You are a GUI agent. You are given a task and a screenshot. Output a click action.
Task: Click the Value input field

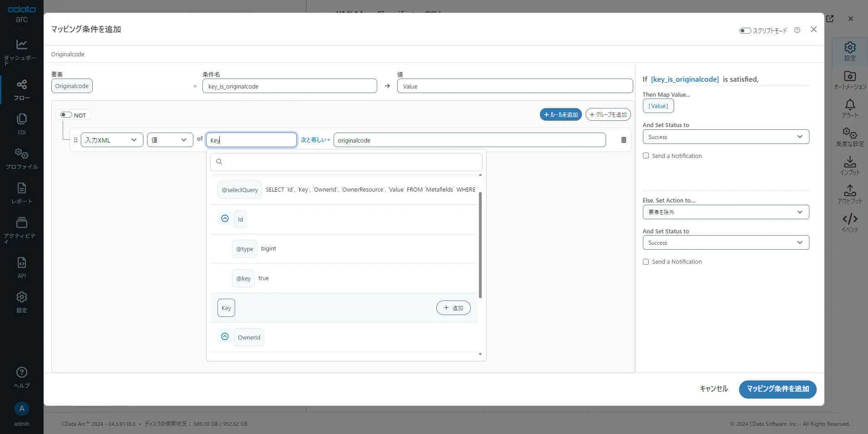(515, 86)
